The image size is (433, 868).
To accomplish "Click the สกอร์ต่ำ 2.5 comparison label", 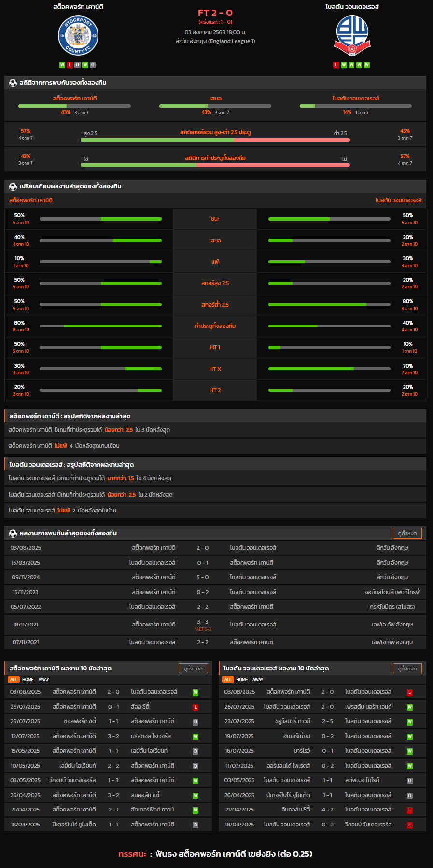I will (215, 305).
